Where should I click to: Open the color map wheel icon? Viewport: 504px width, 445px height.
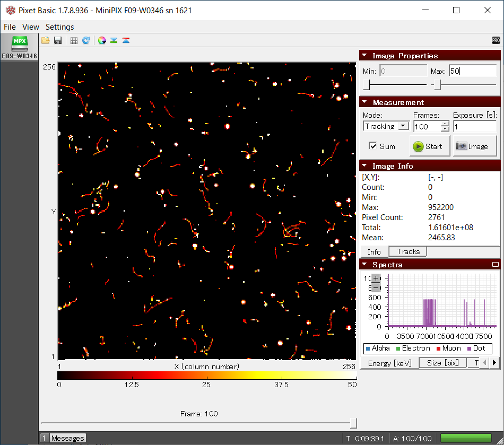coord(102,40)
